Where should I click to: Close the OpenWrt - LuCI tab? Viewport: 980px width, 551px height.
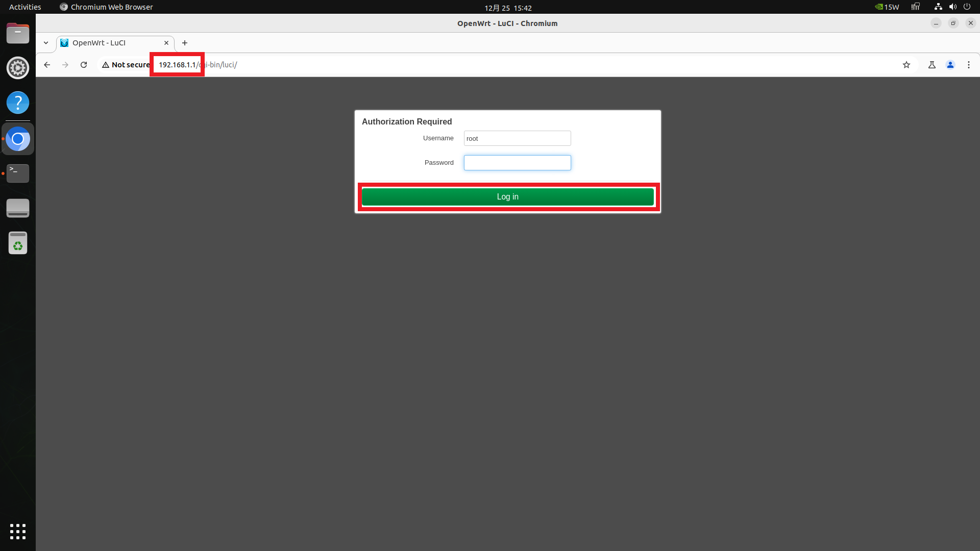166,43
